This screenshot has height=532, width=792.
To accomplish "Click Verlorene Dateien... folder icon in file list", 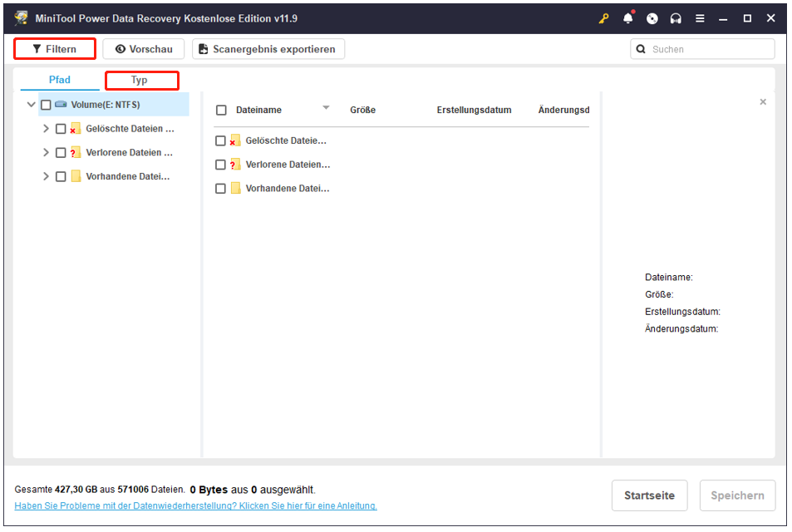I will (x=235, y=165).
